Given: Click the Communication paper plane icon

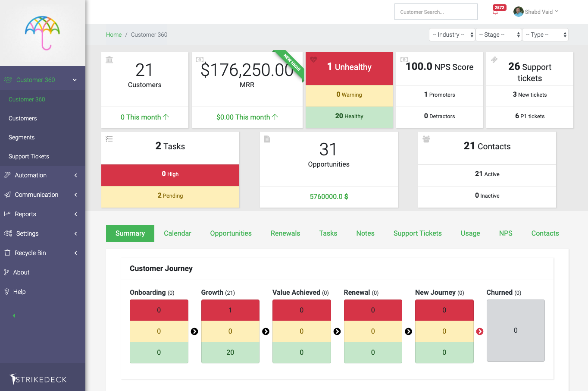Looking at the screenshot, I should click(7, 195).
